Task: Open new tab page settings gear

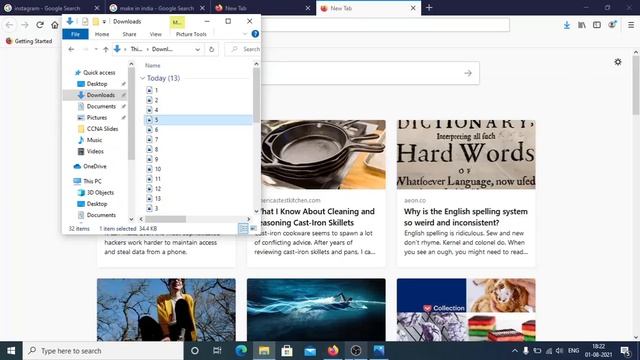Action: click(618, 62)
